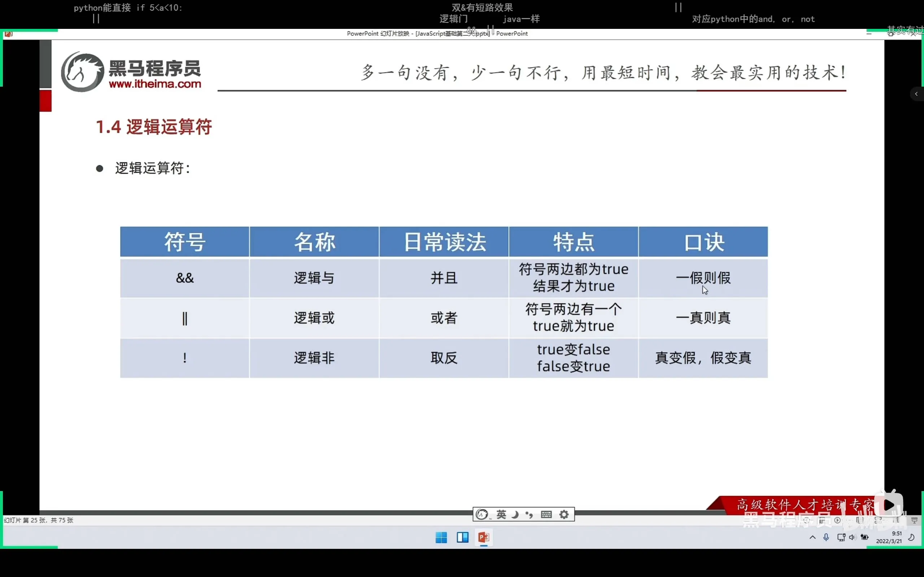This screenshot has width=924, height=577.
Task: Click the microphone tray icon
Action: click(x=826, y=537)
